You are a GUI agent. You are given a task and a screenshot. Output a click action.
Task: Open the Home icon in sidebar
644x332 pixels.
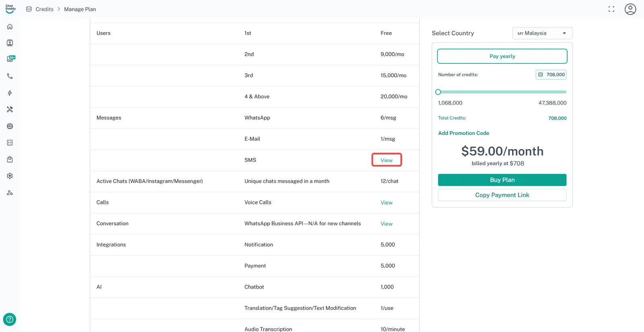pyautogui.click(x=10, y=27)
